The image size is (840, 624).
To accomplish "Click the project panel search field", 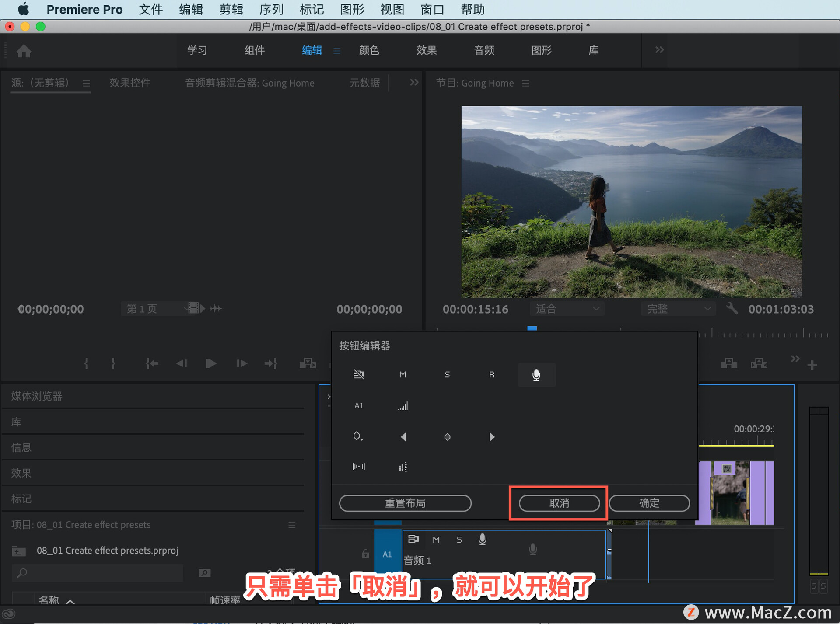I will pos(98,572).
